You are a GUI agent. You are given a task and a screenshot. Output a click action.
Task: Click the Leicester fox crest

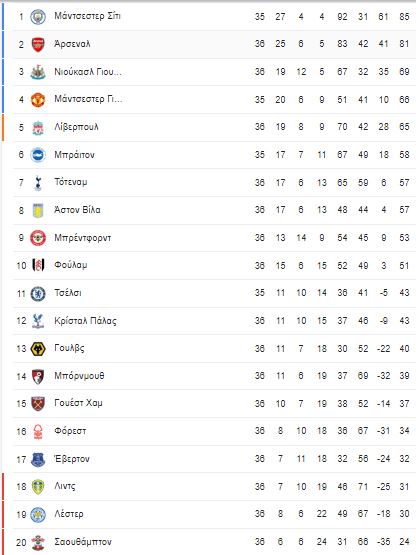pos(38,514)
